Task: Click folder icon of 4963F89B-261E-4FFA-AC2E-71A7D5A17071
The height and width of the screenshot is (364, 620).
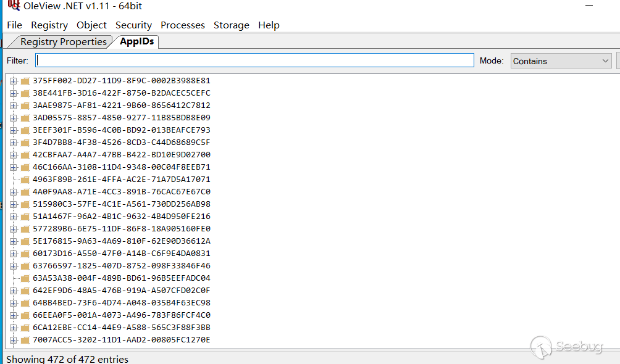Action: point(25,180)
